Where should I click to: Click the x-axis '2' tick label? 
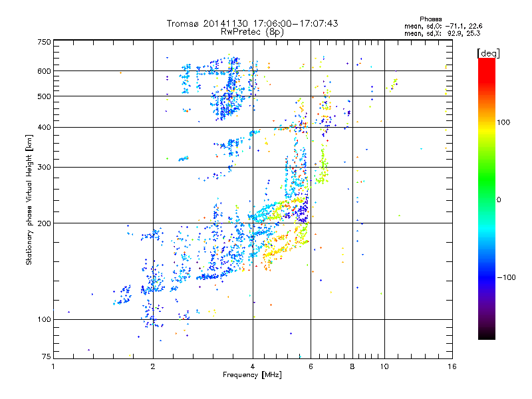[x=153, y=366]
